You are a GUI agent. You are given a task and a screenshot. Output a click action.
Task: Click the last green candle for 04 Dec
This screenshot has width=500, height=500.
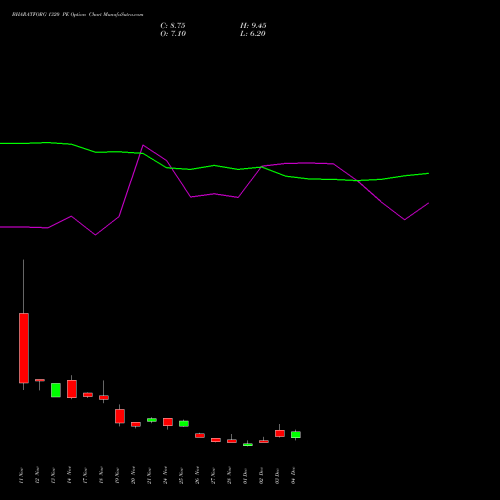point(296,435)
